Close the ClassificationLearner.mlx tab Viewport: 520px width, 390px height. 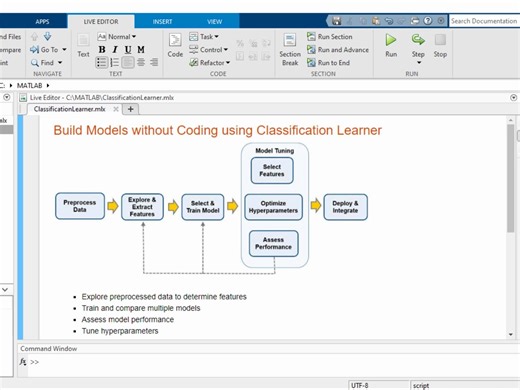click(116, 109)
